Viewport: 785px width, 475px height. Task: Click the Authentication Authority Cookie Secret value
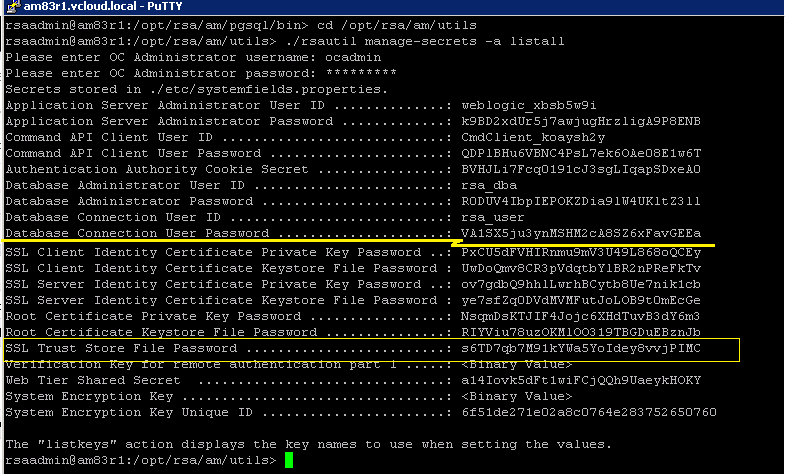pos(580,169)
